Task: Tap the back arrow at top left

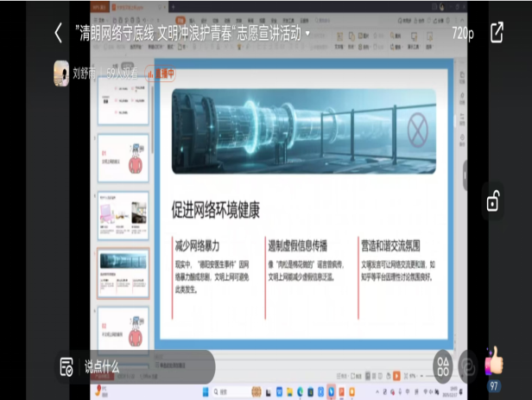Action: 58,33
